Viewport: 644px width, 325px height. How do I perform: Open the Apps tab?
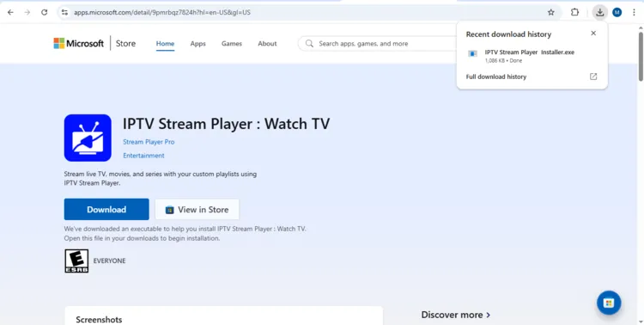pyautogui.click(x=198, y=44)
